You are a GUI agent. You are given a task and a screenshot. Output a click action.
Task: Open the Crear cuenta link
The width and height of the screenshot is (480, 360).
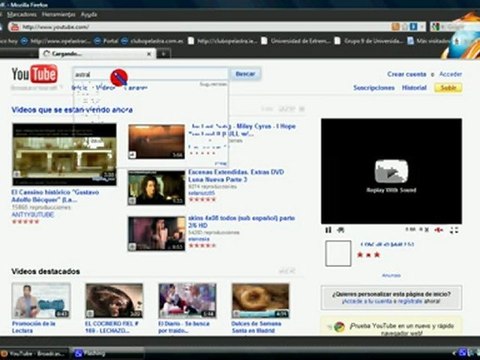(407, 74)
